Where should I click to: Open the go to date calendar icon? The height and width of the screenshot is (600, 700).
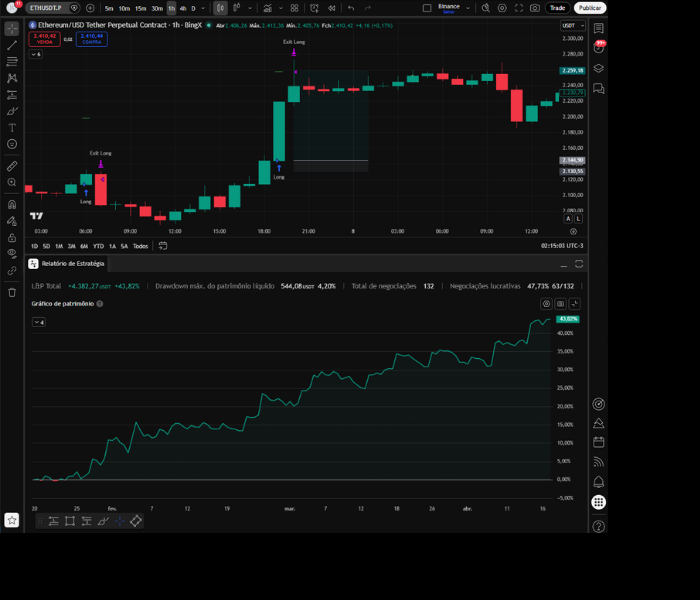click(163, 246)
